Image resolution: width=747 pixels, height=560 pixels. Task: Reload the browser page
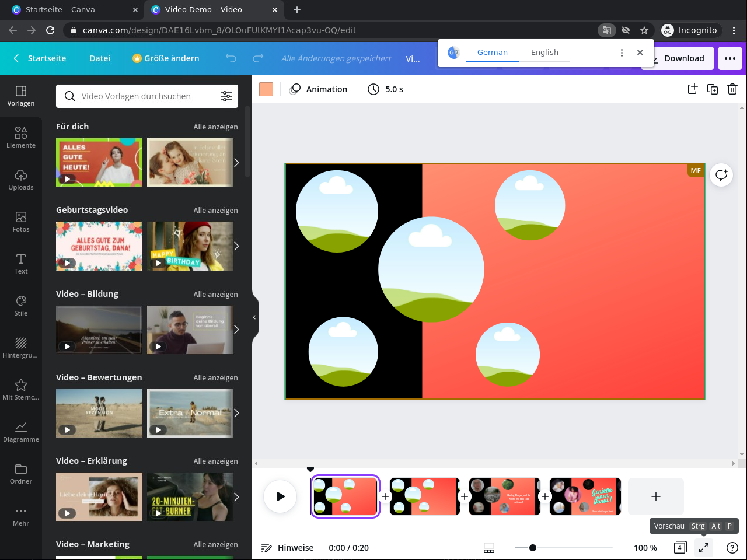pos(50,30)
